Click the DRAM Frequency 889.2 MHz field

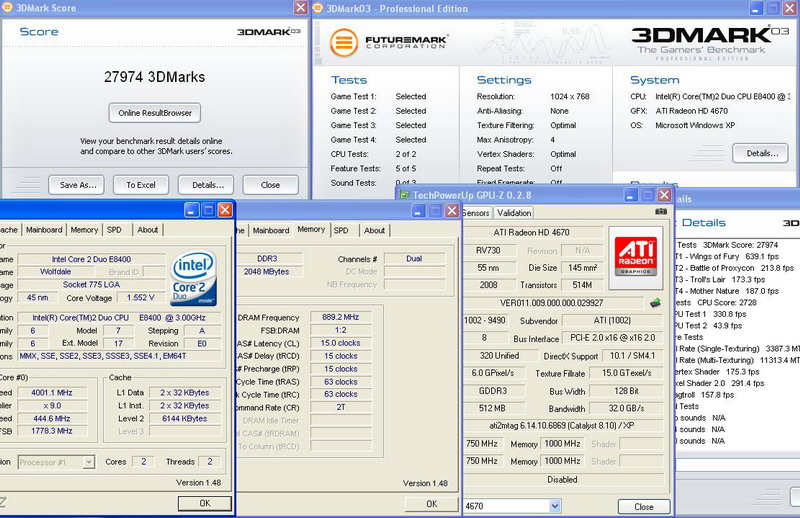click(x=340, y=317)
